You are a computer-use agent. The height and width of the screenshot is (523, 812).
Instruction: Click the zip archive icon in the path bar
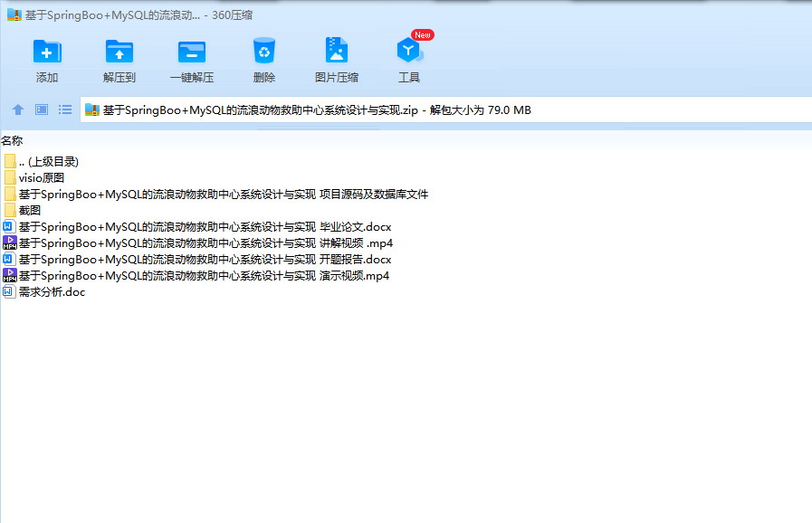92,109
